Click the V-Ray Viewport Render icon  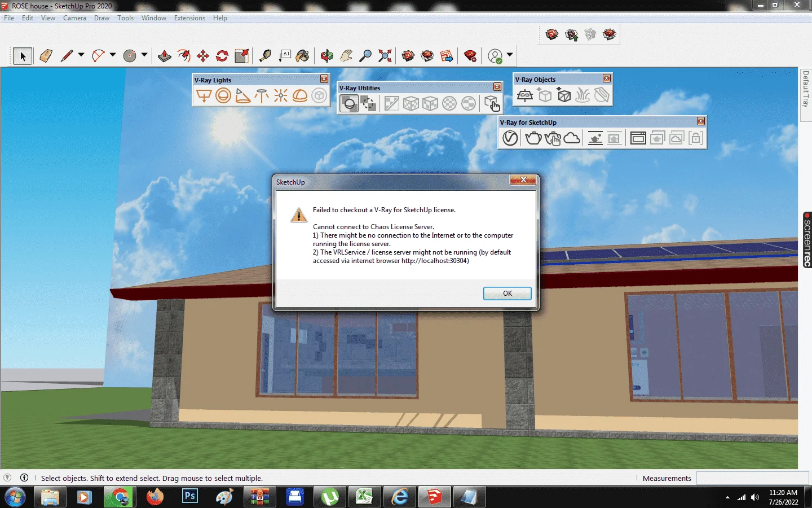(x=595, y=138)
